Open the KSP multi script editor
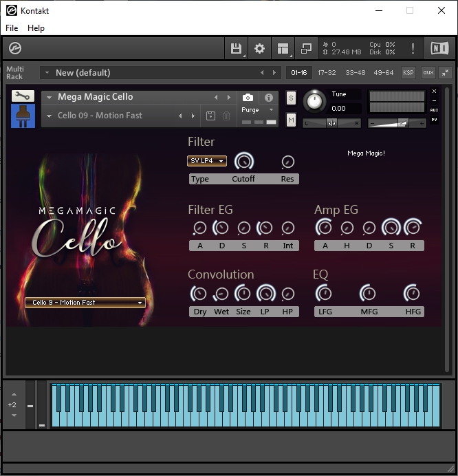This screenshot has width=458, height=476. (408, 72)
